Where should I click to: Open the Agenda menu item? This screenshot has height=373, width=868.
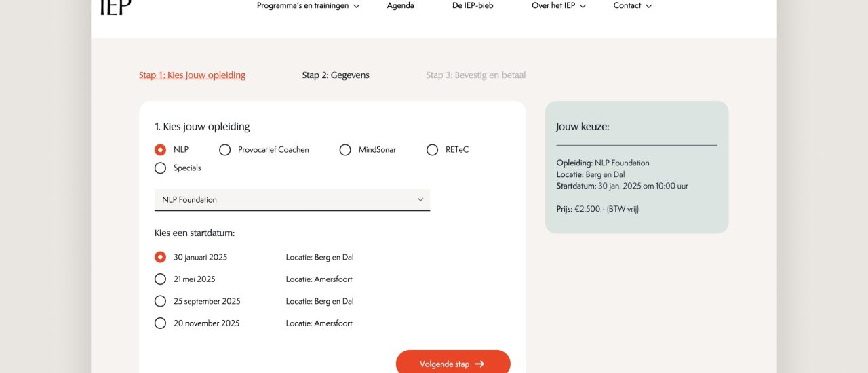coord(400,6)
